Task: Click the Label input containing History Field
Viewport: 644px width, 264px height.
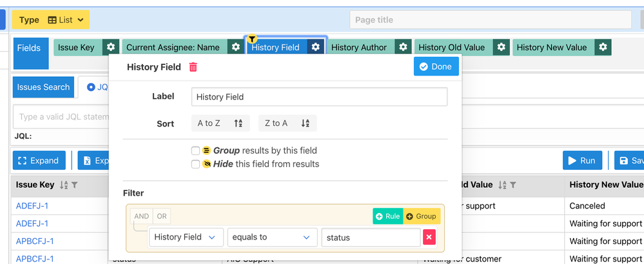Action: coord(319,97)
